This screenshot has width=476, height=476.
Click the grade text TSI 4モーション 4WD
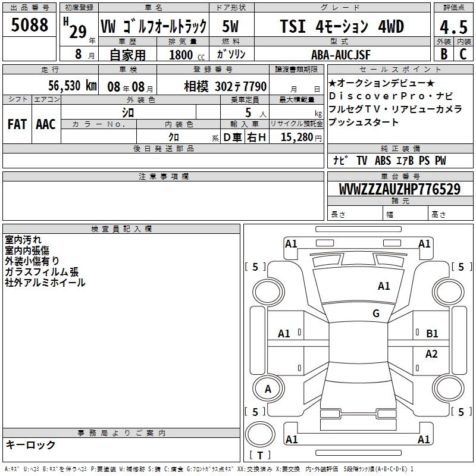pyautogui.click(x=342, y=26)
